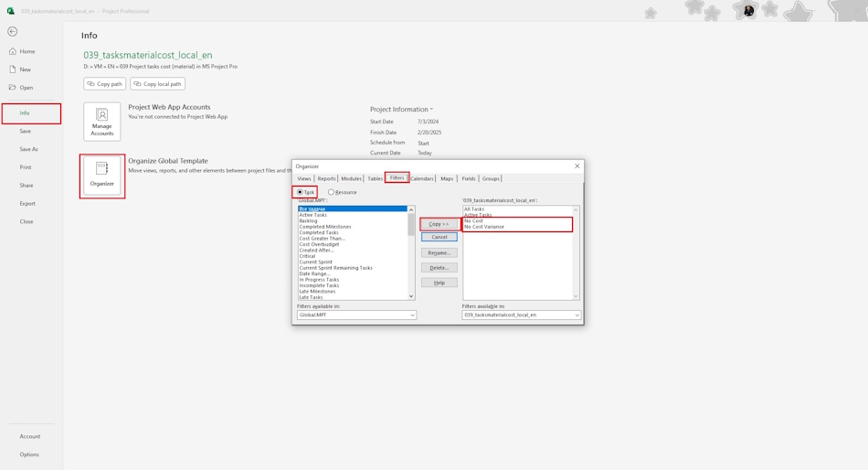Image resolution: width=868 pixels, height=470 pixels.
Task: Open the Global.MPT filters available dropdown
Action: coord(412,315)
